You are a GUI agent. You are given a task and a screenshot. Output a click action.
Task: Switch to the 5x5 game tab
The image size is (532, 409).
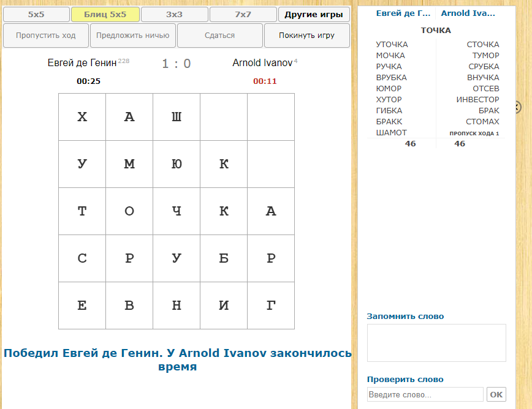(36, 15)
